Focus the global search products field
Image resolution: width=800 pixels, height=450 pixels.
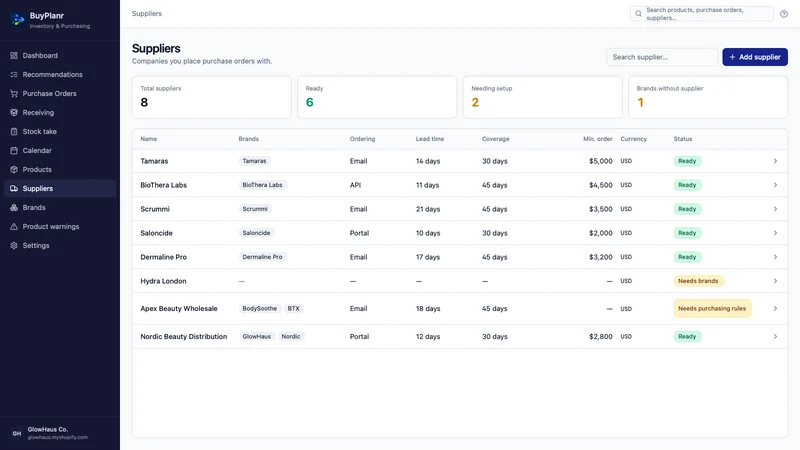(x=702, y=14)
